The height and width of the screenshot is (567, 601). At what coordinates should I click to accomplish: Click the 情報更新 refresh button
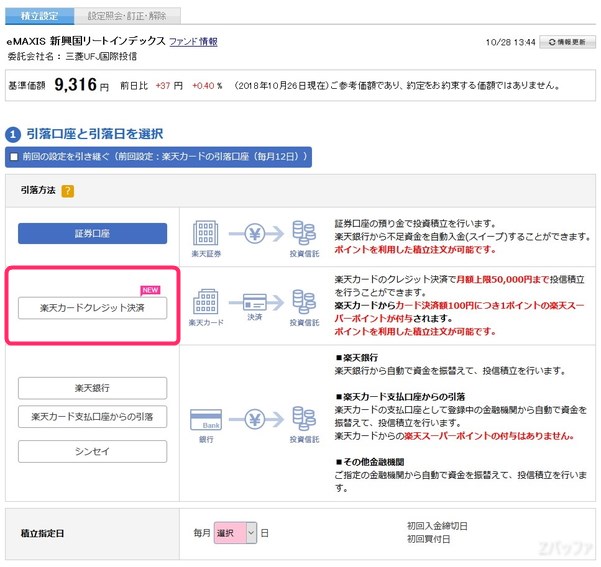coord(567,42)
